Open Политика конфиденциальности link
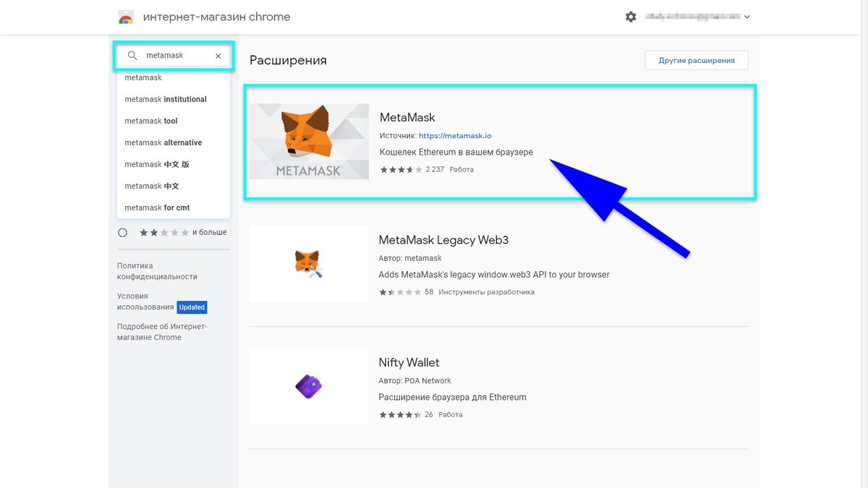 click(x=157, y=271)
